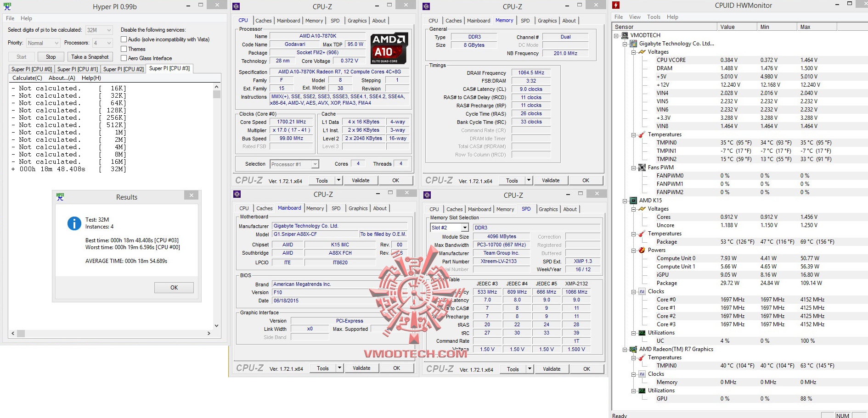Click the horizontal scrollbar right arrow in Super PI output

[209, 333]
